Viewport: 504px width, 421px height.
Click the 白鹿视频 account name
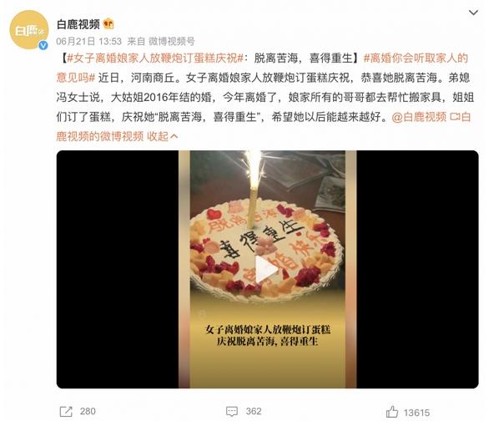point(78,24)
